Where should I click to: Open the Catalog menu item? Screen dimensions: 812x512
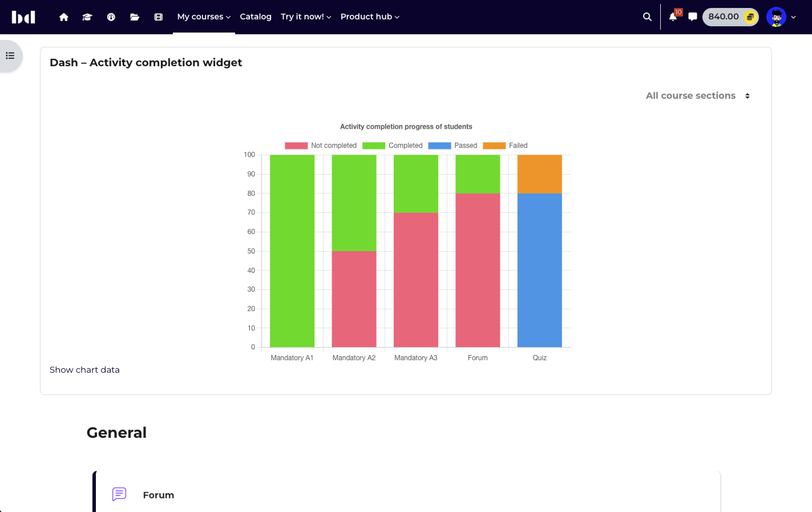tap(256, 17)
